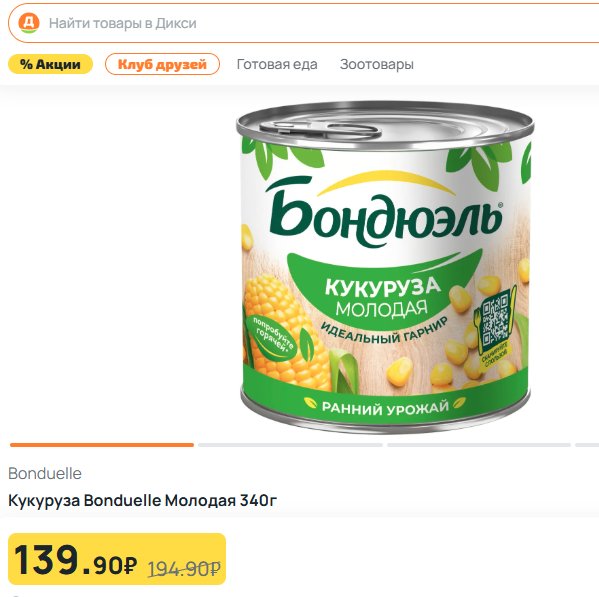Go to the Готовая еда category
Screen dimensions: 599x597
pyautogui.click(x=277, y=64)
